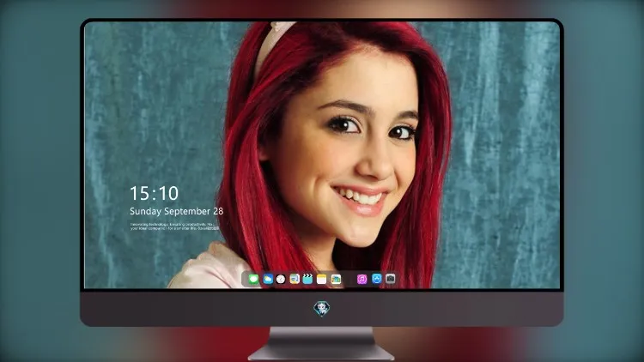Screen dimensions: 644x362
Task: Launch the teal clapperboard video app
Action: [x=307, y=279]
